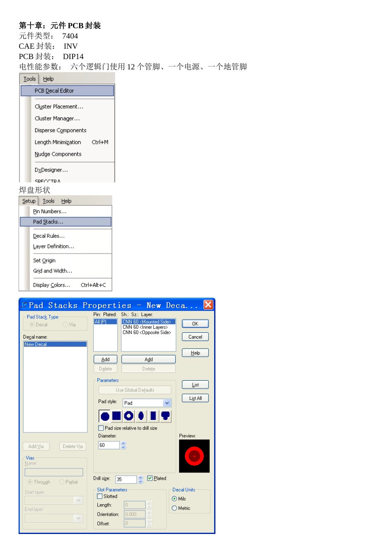Choose the Partial via option
392x555 pixels.
point(61,482)
